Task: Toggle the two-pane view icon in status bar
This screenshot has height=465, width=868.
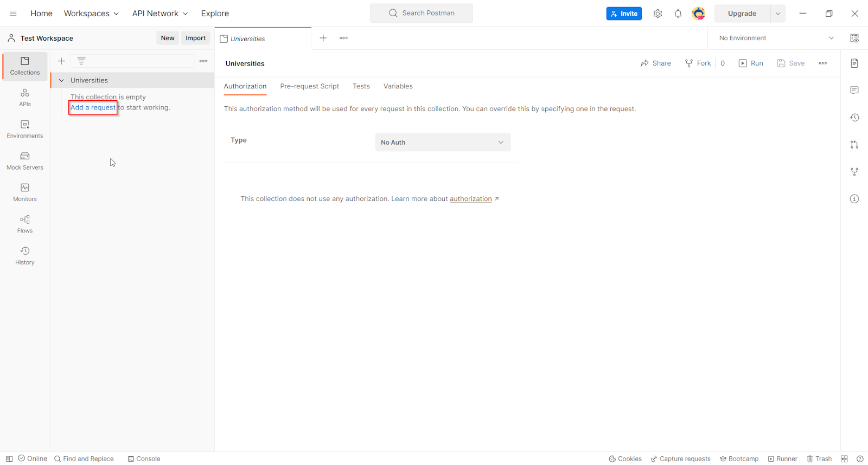Action: pyautogui.click(x=844, y=458)
